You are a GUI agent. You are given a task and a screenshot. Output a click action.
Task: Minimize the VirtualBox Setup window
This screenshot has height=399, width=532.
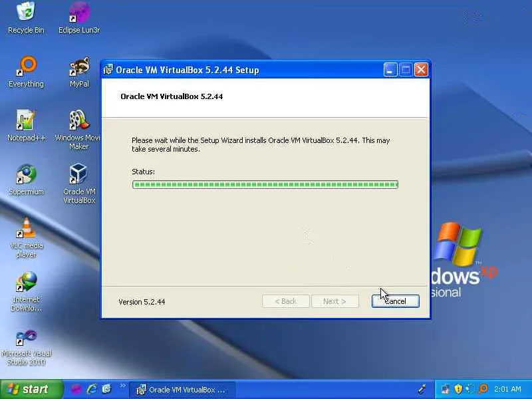pyautogui.click(x=390, y=70)
